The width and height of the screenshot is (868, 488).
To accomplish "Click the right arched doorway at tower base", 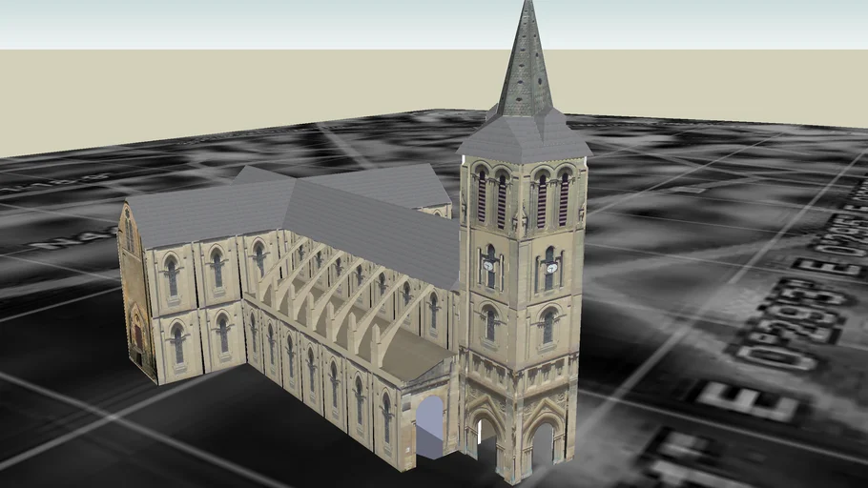I will click(x=544, y=446).
